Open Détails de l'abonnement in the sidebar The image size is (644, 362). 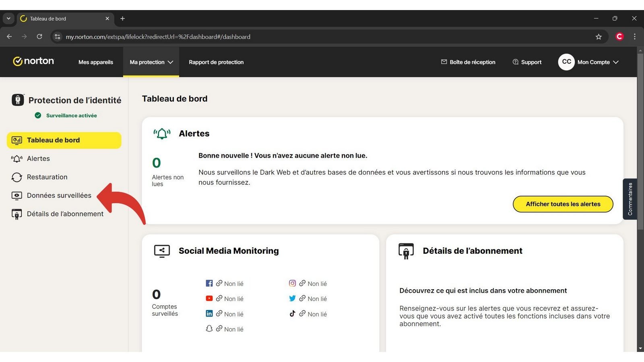point(65,214)
